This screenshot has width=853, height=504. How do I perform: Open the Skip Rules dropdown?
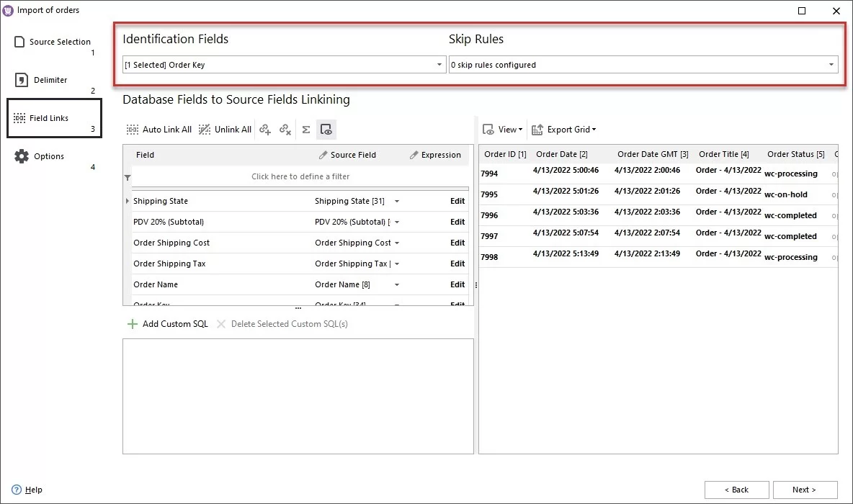pyautogui.click(x=832, y=64)
